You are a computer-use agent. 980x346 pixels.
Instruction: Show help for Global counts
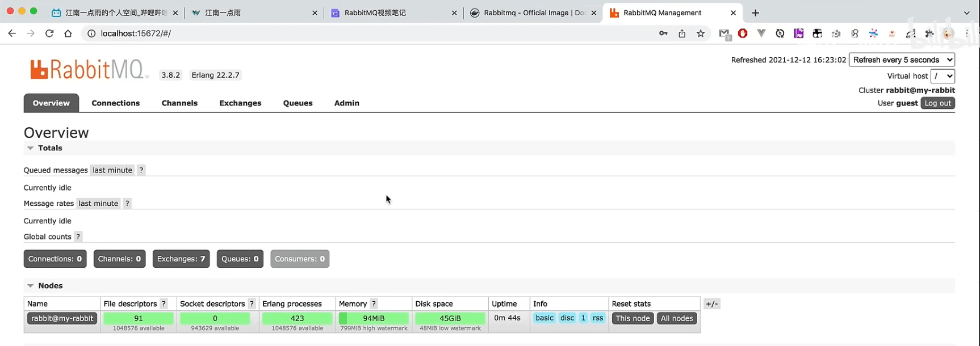[78, 237]
